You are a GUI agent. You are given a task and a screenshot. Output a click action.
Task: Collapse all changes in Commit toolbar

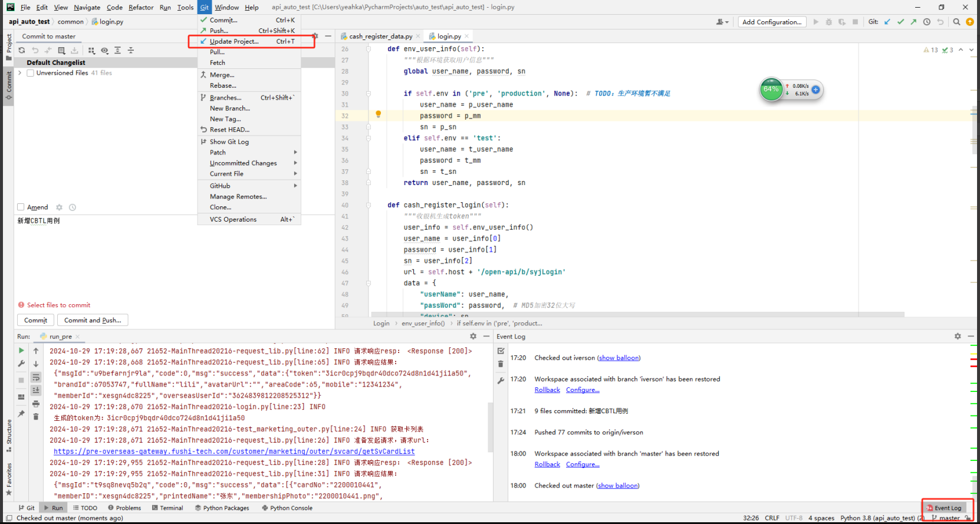pos(130,51)
